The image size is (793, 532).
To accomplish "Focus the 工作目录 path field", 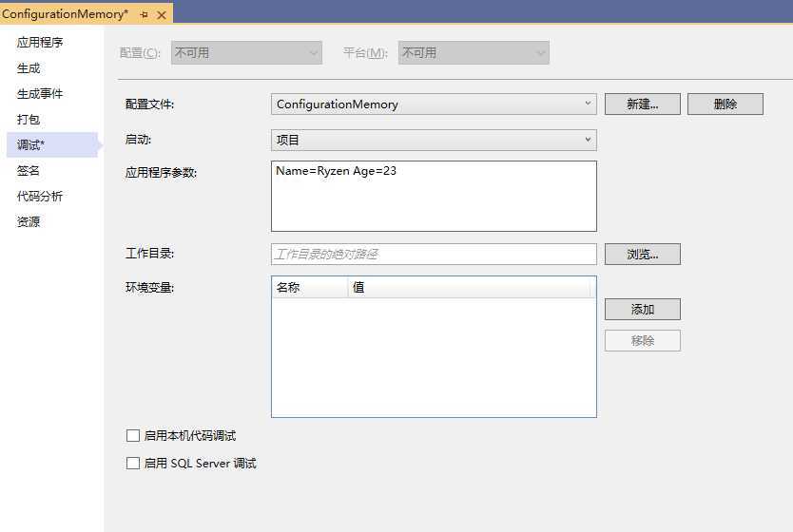I will tap(434, 255).
